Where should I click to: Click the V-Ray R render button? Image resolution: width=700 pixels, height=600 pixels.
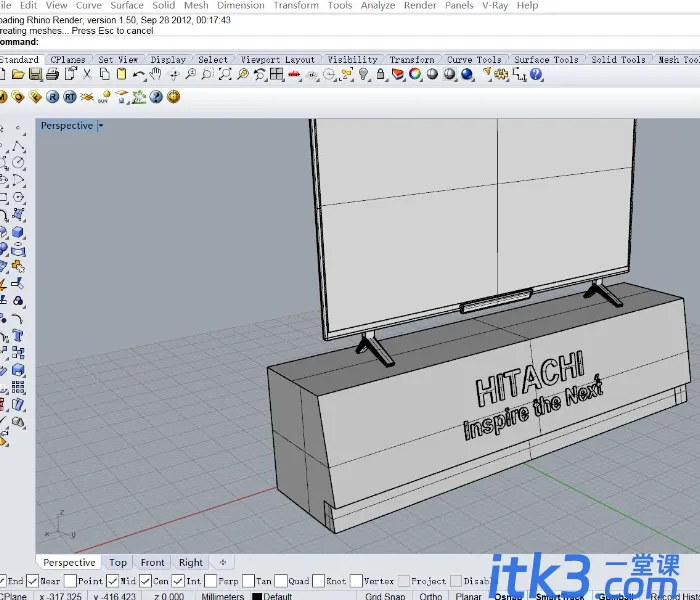[53, 97]
